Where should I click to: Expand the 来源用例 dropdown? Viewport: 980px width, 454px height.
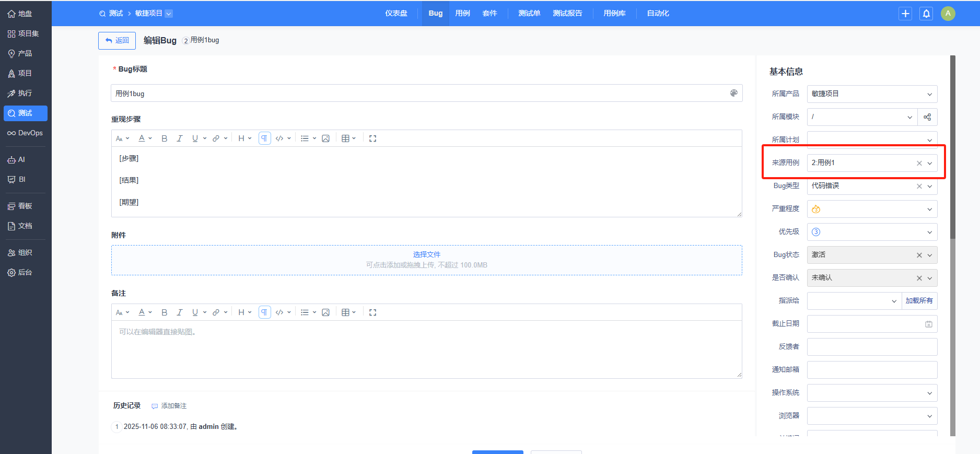click(930, 163)
